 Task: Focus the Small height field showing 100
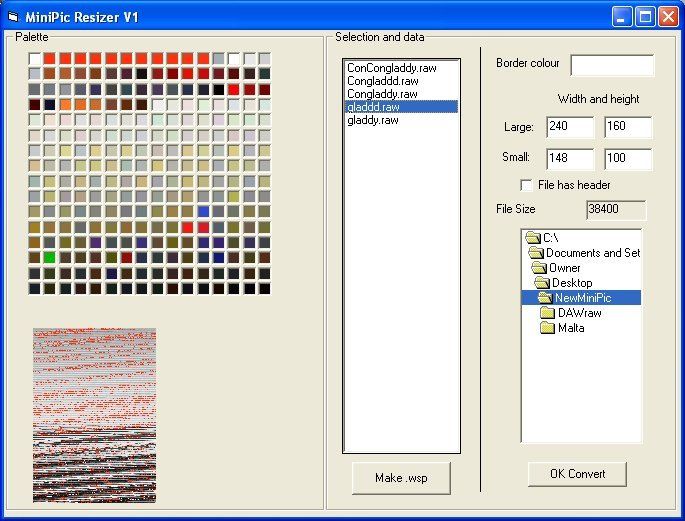[x=628, y=159]
